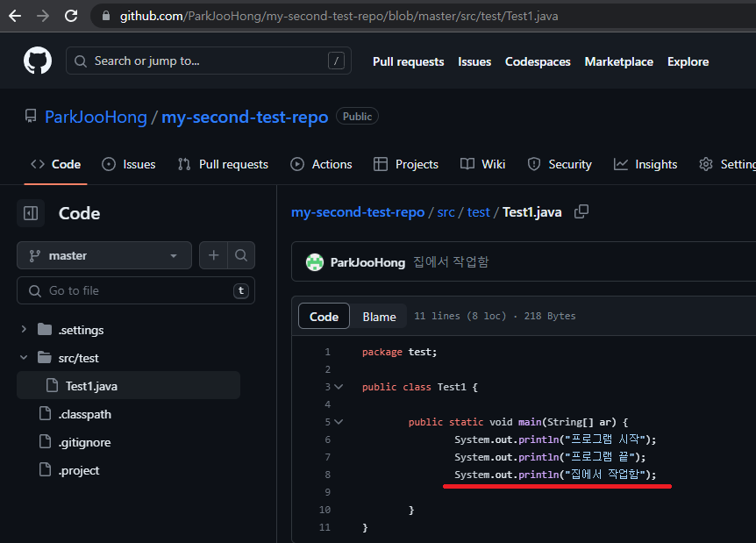This screenshot has height=543, width=756.
Task: Open the Settings tab
Action: (727, 164)
